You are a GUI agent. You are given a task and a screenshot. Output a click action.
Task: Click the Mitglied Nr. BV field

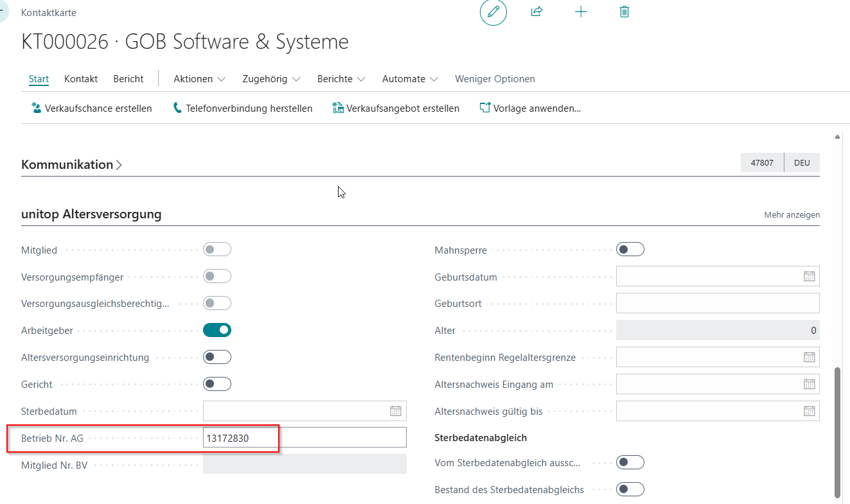coord(305,464)
